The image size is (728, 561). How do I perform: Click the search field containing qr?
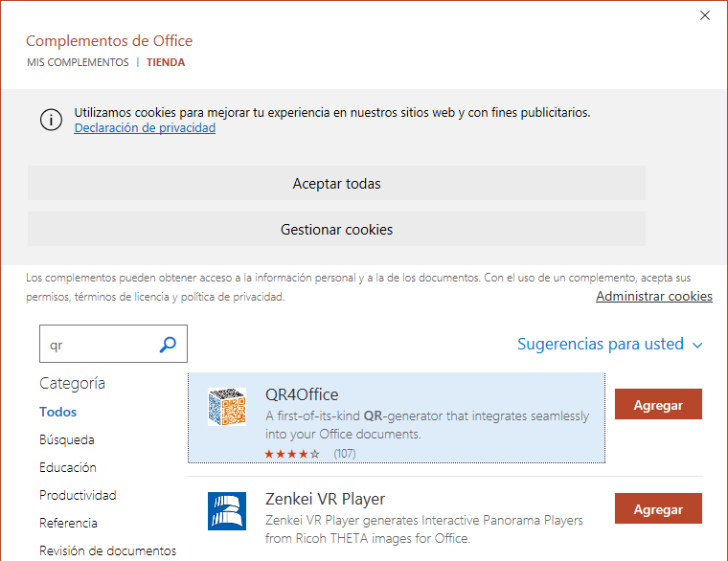[x=96, y=345]
